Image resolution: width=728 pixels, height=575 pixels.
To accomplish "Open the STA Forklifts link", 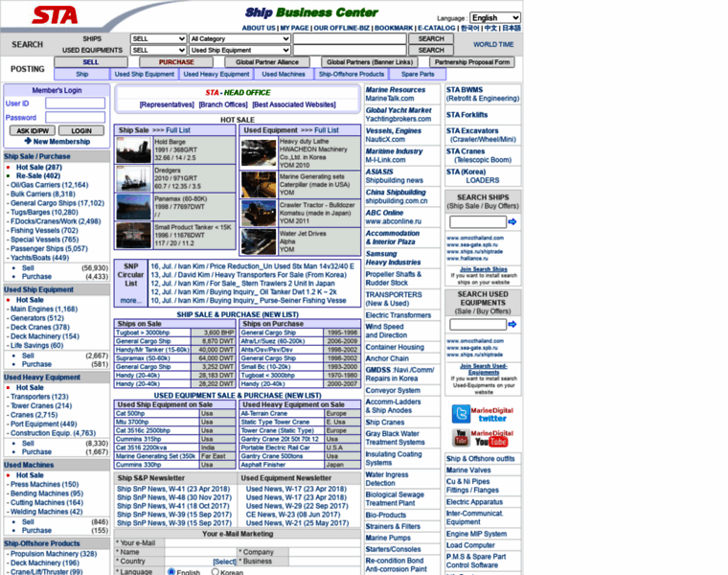I will [467, 115].
